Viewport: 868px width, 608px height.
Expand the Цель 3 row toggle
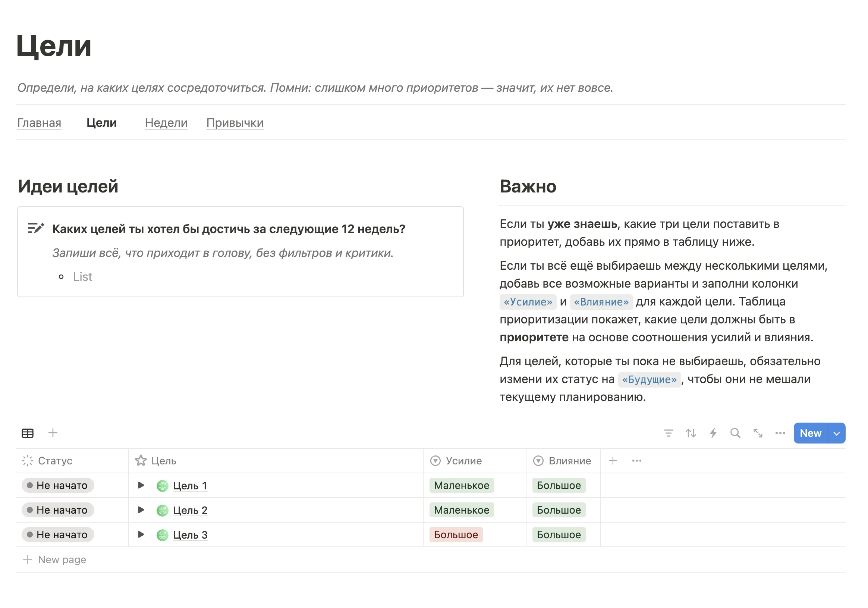point(141,534)
